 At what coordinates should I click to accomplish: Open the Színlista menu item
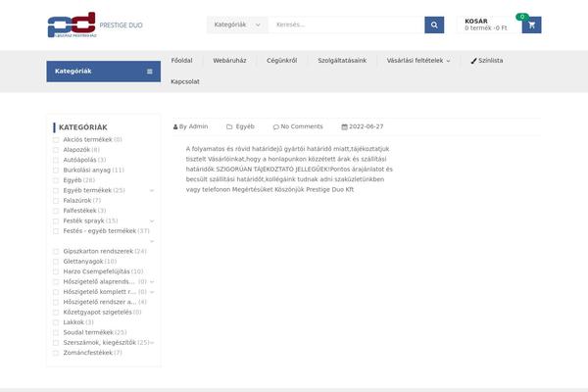490,61
